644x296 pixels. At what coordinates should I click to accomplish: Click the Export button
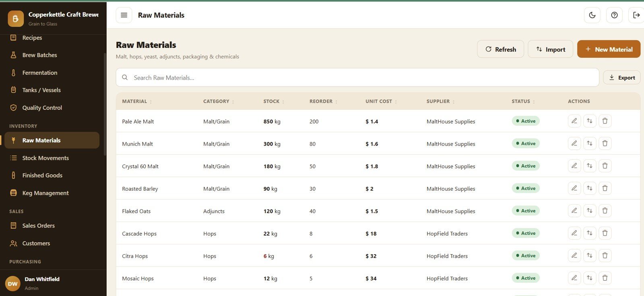[621, 78]
